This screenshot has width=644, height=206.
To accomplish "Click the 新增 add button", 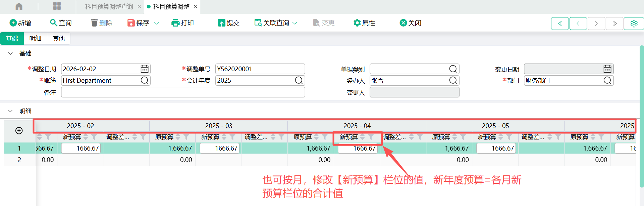I will pyautogui.click(x=20, y=23).
